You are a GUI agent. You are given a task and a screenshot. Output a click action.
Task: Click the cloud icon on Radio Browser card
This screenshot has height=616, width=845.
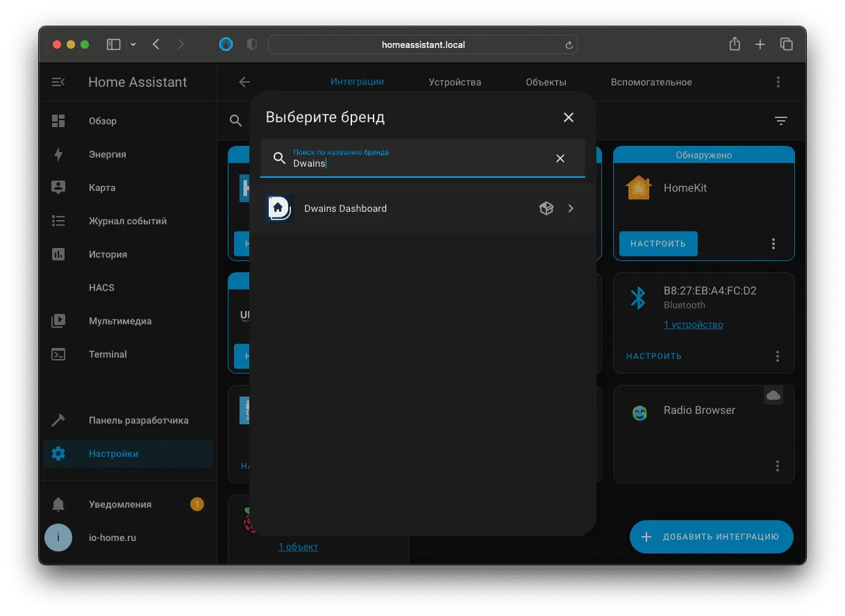(773, 395)
